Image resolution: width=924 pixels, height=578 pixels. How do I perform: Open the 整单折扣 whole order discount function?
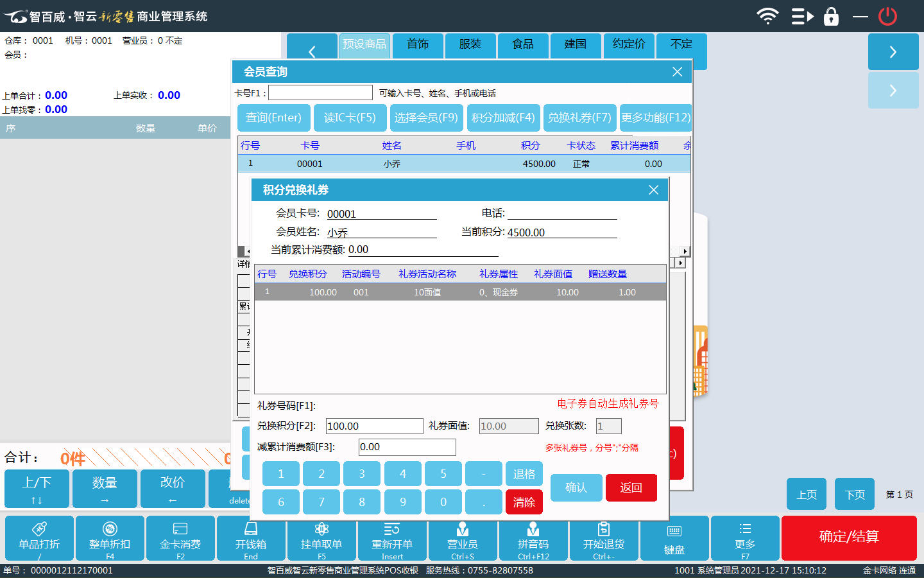tap(110, 538)
